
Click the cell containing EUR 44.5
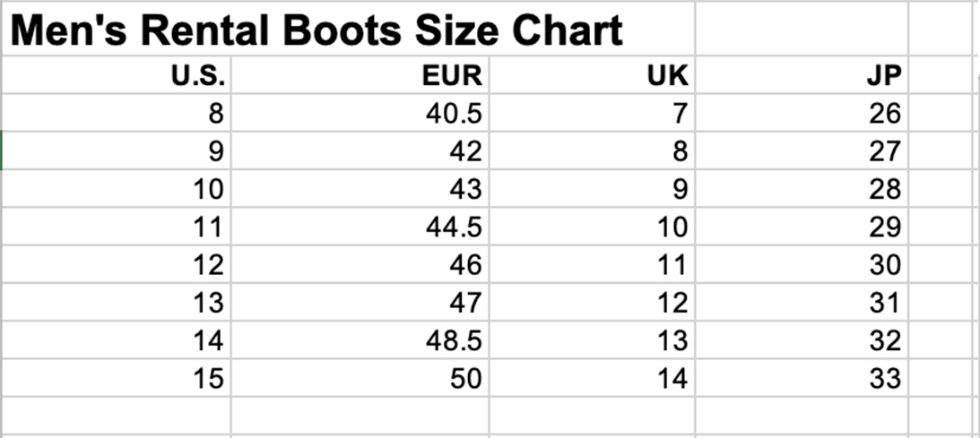(360, 227)
